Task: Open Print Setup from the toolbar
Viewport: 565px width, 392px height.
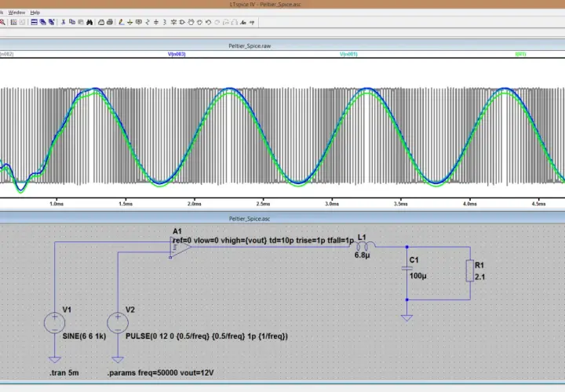Action: tap(101, 22)
